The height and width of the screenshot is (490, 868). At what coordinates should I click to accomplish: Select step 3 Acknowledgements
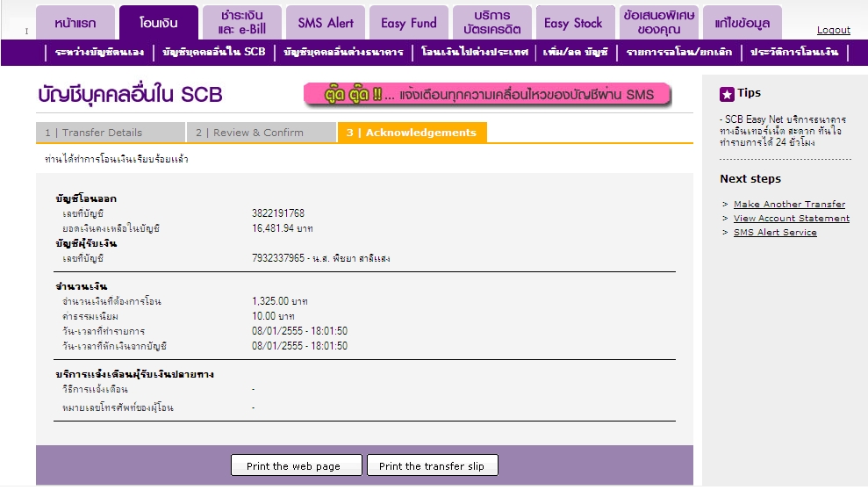click(x=412, y=133)
